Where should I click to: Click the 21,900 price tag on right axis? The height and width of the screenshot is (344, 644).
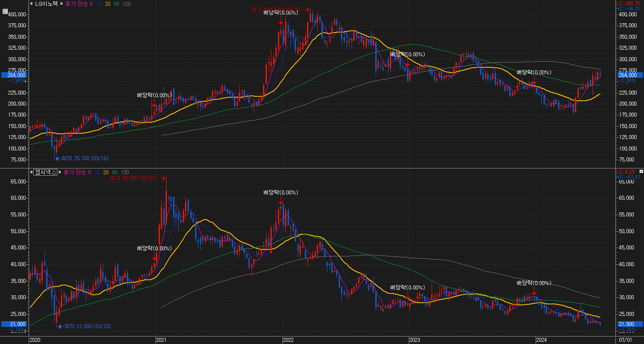[629, 324]
